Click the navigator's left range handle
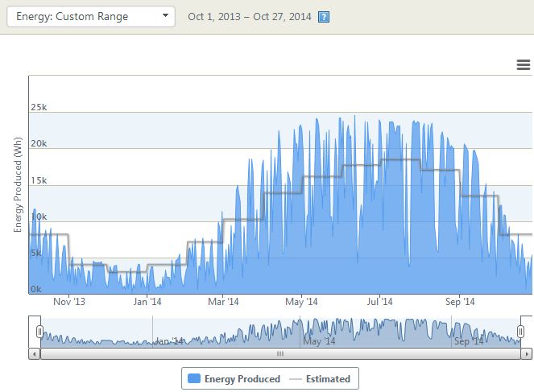The width and height of the screenshot is (534, 392). [x=39, y=332]
